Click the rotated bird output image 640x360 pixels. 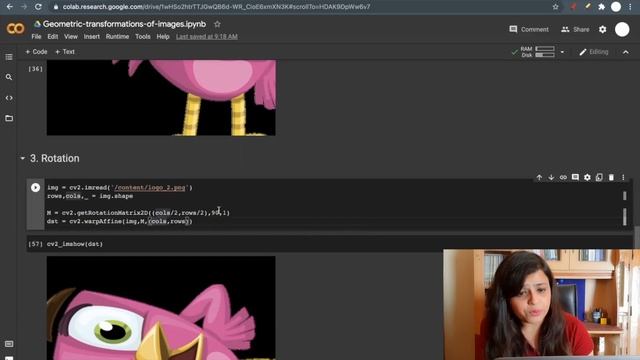pyautogui.click(x=161, y=308)
